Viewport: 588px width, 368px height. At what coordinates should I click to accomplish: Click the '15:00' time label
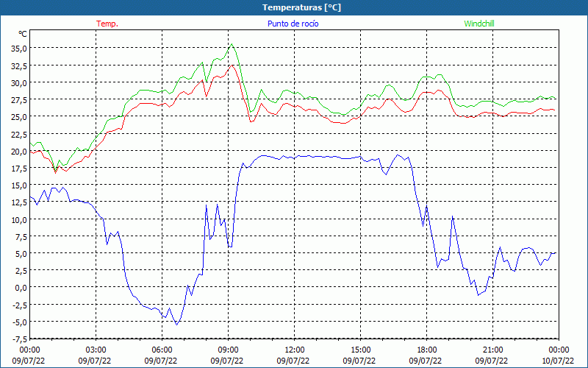(360, 350)
